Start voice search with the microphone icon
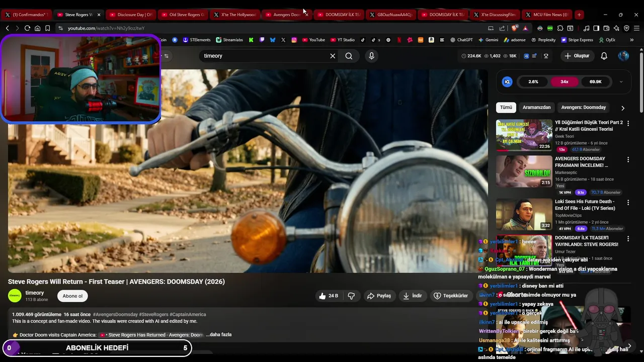 tap(371, 56)
